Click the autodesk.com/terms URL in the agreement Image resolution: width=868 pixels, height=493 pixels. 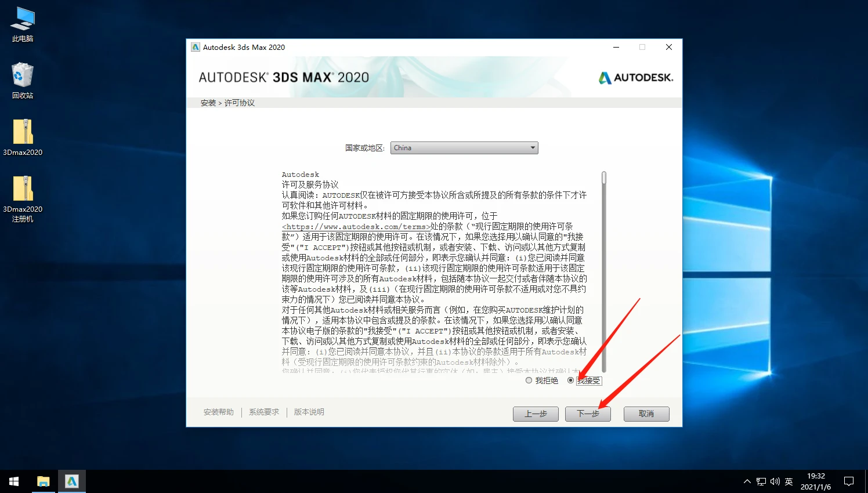(x=356, y=227)
